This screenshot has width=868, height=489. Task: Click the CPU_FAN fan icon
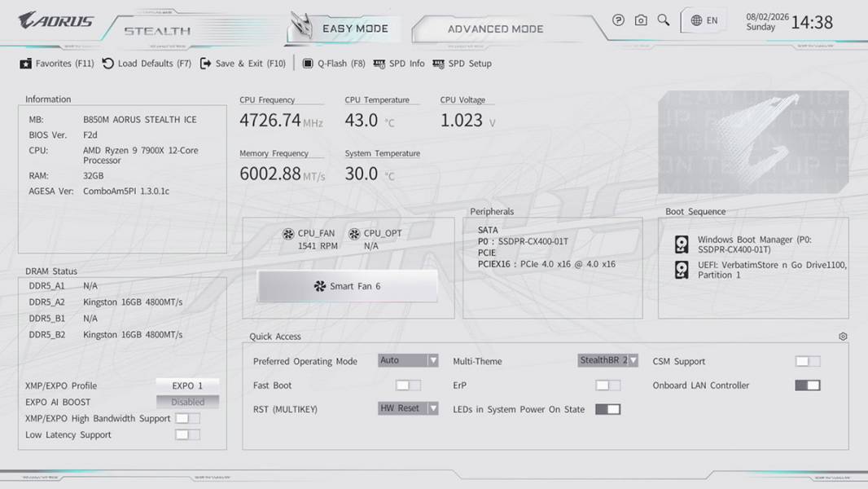288,234
